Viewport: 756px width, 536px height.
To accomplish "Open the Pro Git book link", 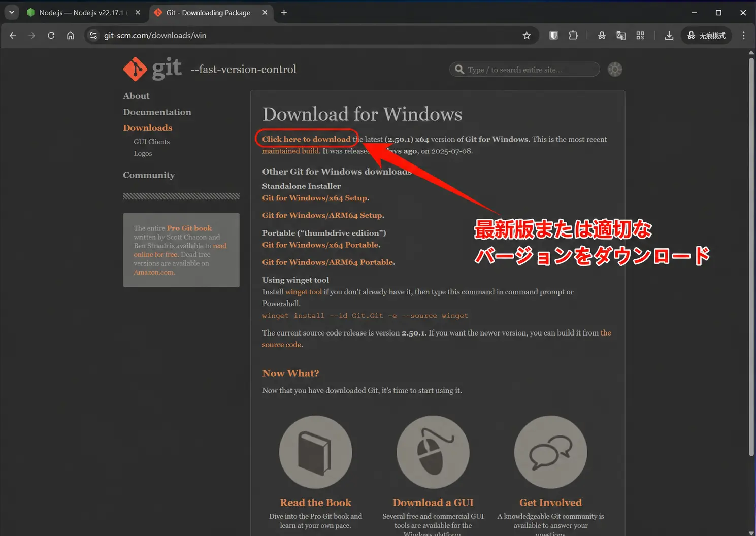I will coord(189,228).
